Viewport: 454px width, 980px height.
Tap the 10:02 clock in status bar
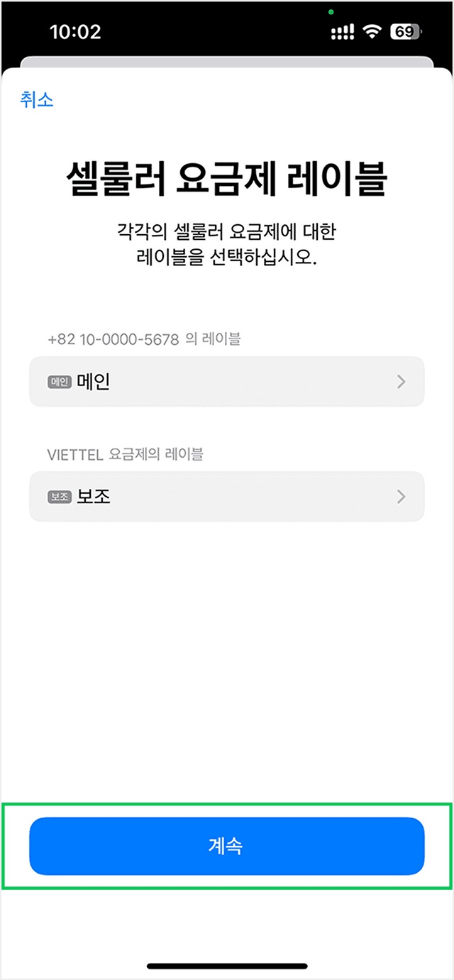[x=75, y=32]
